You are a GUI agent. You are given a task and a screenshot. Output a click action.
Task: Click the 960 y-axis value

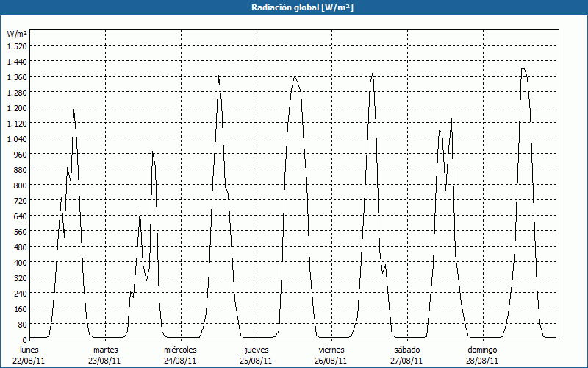(21, 154)
